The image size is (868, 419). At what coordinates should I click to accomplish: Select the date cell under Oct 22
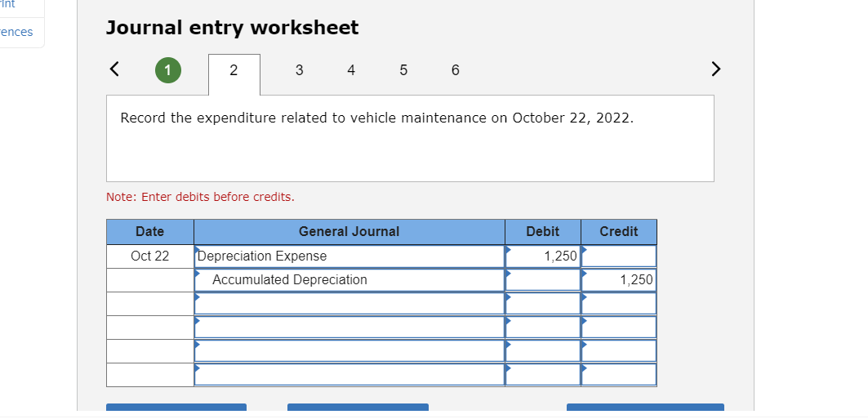tap(150, 280)
